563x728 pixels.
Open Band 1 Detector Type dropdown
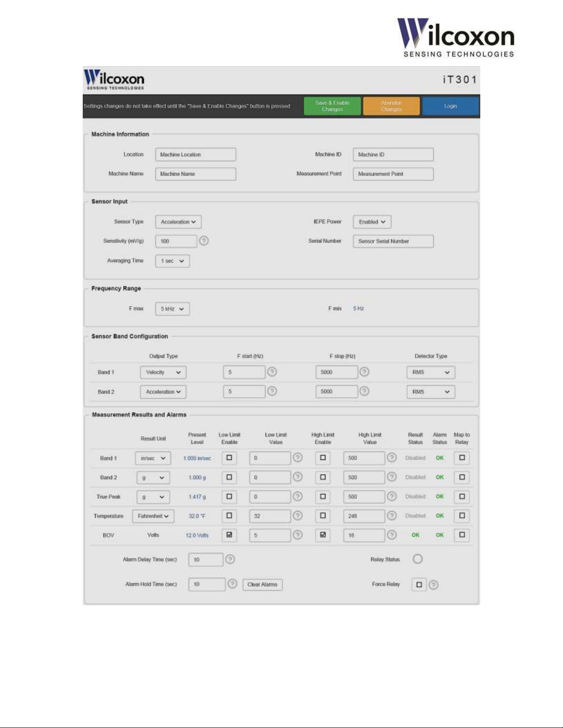point(431,372)
